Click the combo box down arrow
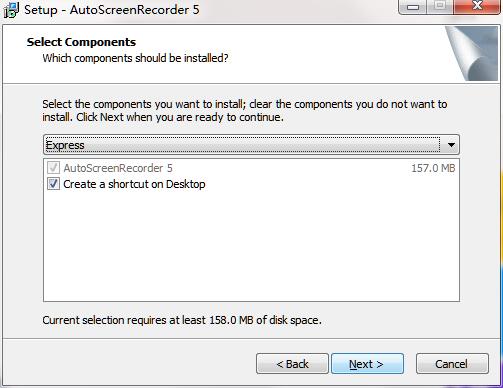 (x=451, y=145)
